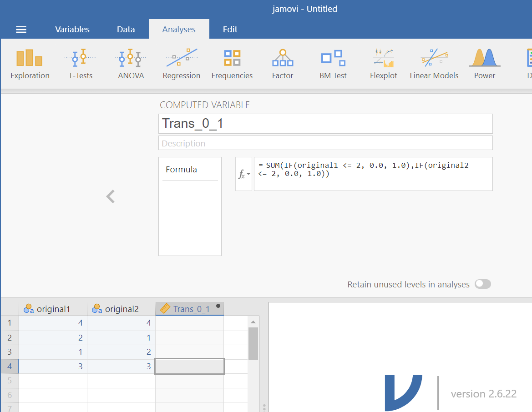Click the data grid vertical scrollbar thumb
The image size is (532, 412).
coord(253,343)
